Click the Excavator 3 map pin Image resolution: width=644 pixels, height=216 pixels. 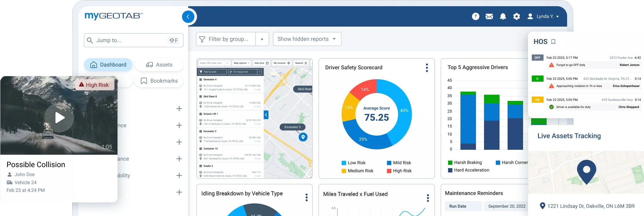pyautogui.click(x=303, y=137)
